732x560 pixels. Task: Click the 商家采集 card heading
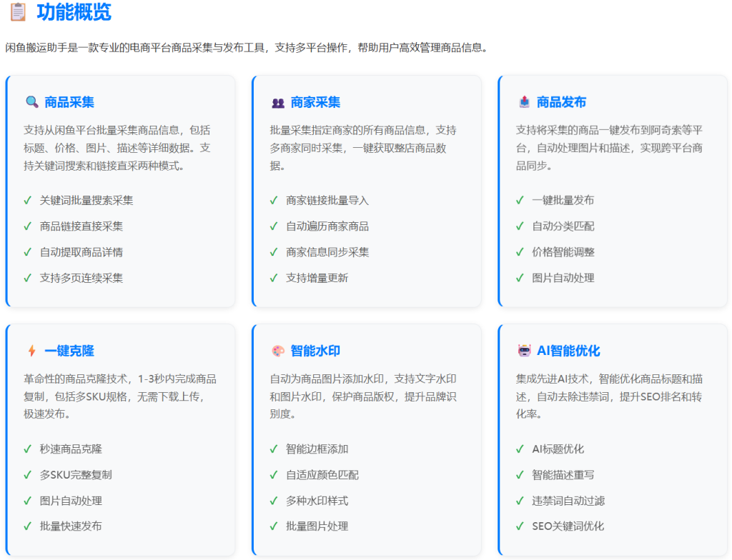pyautogui.click(x=315, y=102)
